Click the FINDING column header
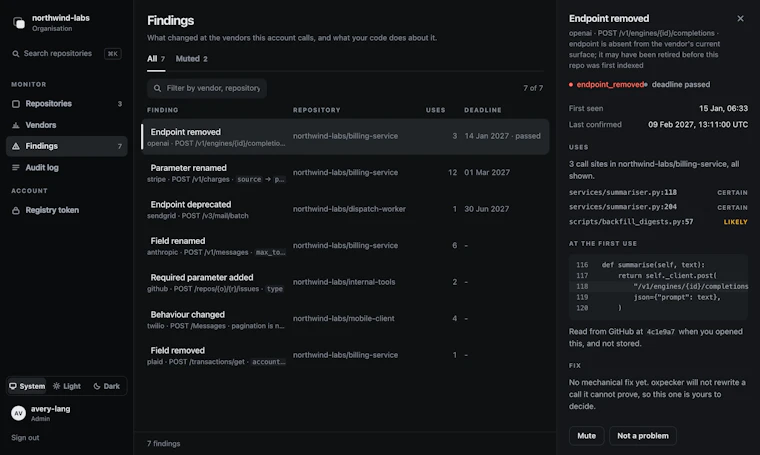 coord(162,110)
